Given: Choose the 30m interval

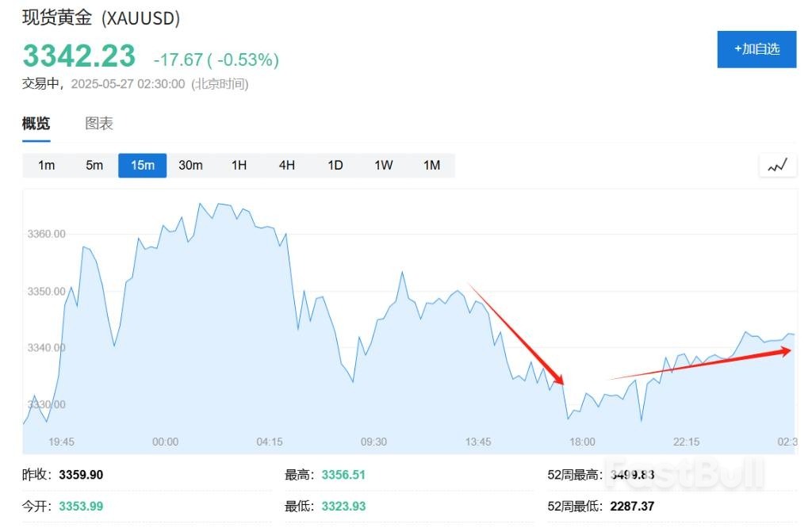Looking at the screenshot, I should point(190,166).
